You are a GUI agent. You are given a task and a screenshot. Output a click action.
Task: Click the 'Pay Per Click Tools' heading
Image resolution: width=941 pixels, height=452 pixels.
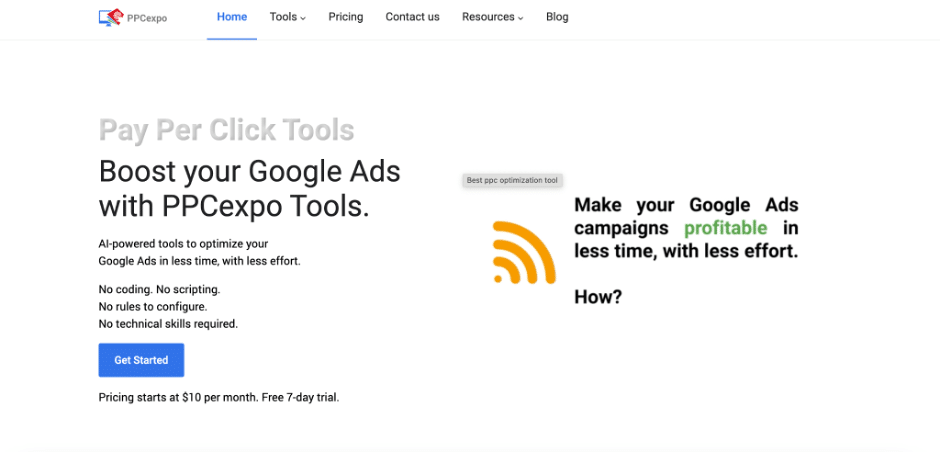[226, 130]
